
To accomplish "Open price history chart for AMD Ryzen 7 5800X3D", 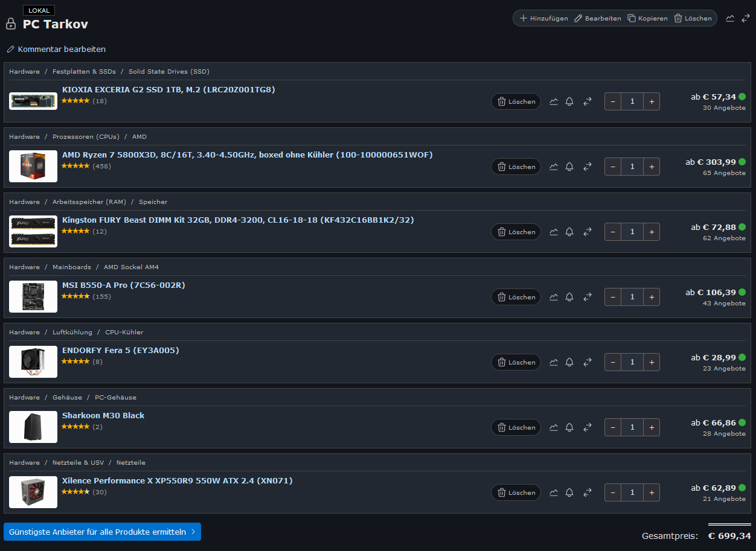I will [554, 167].
